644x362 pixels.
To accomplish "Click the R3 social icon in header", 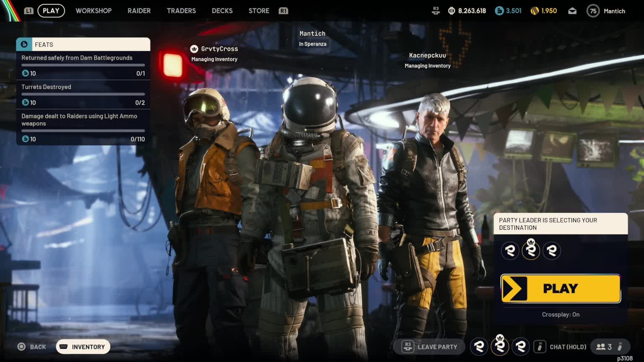I will tap(436, 11).
